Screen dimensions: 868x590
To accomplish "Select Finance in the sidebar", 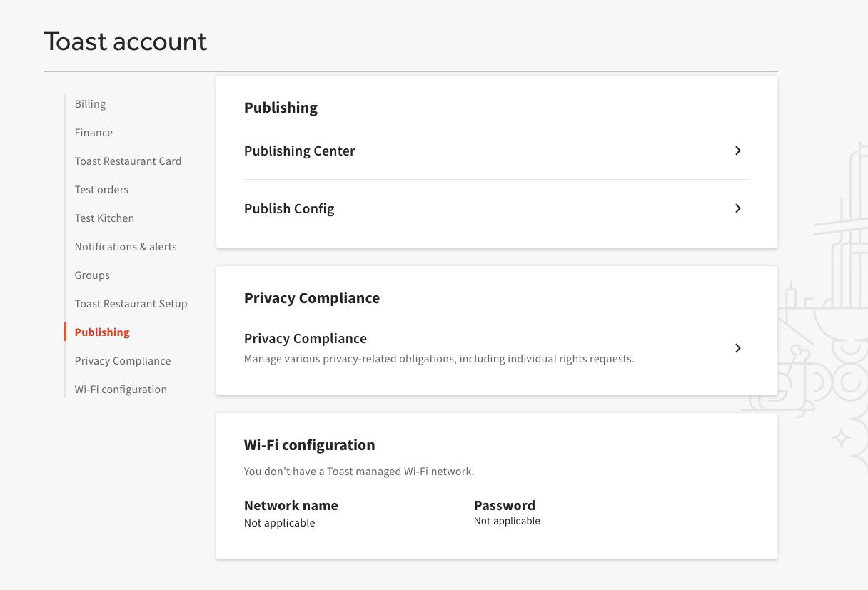I will point(94,132).
